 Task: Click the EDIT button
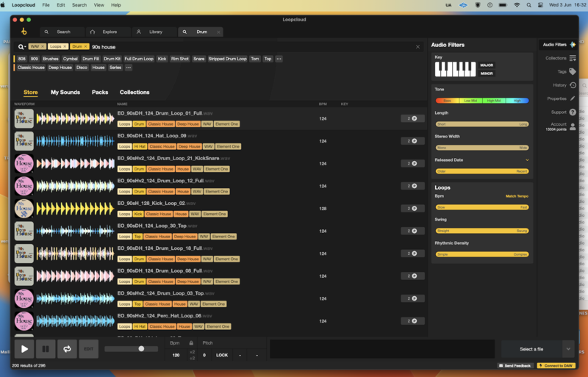88,349
